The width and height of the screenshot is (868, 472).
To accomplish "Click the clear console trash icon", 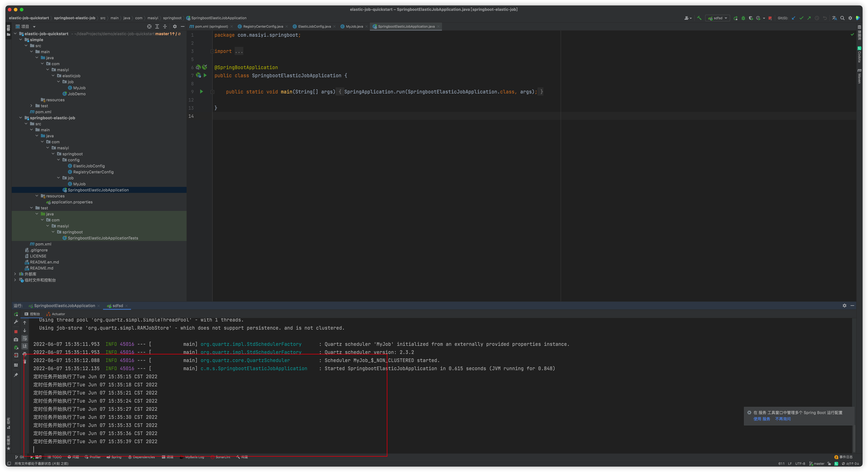I will 25,361.
